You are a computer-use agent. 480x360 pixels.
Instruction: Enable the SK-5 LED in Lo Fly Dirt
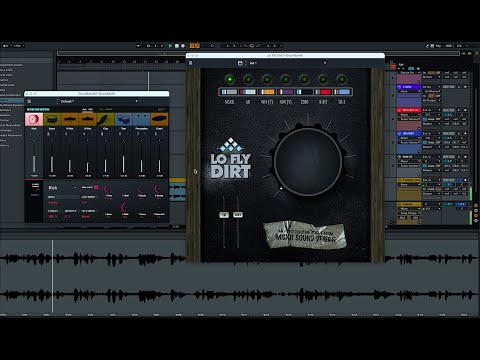click(342, 79)
